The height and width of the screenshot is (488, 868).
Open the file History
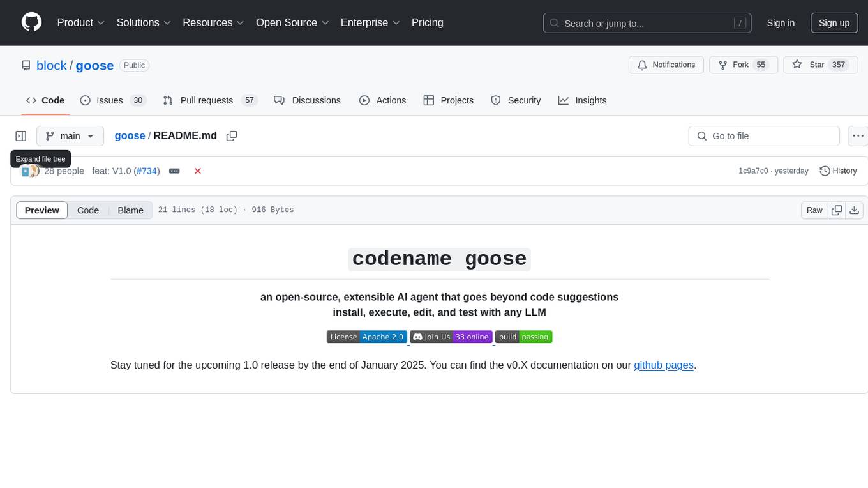pyautogui.click(x=838, y=171)
